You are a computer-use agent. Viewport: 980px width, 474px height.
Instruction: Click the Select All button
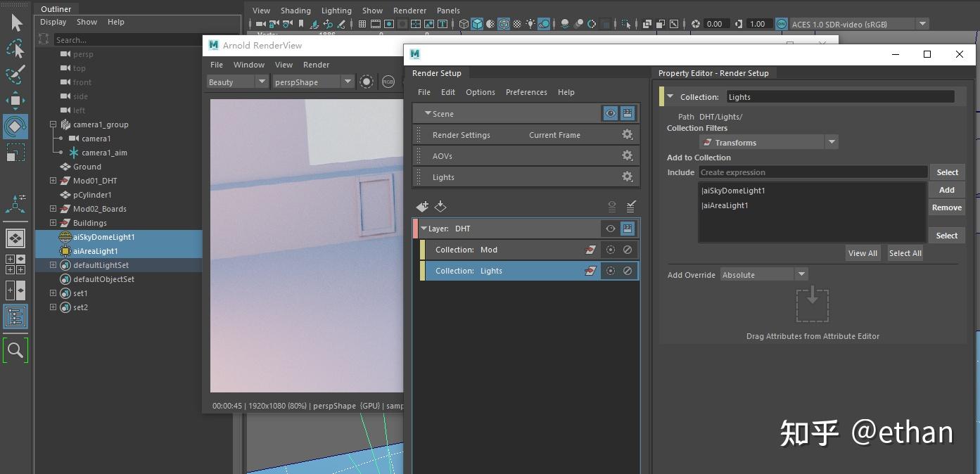905,253
